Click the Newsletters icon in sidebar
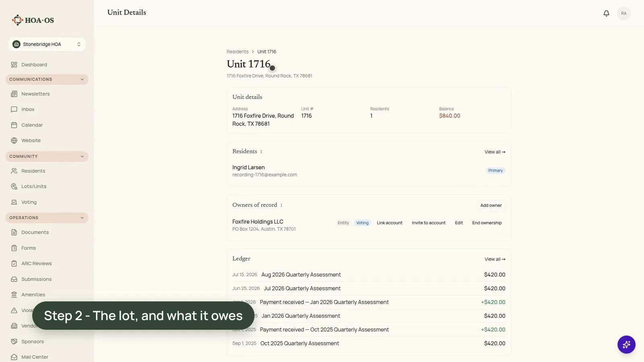This screenshot has height=362, width=644. point(14,94)
